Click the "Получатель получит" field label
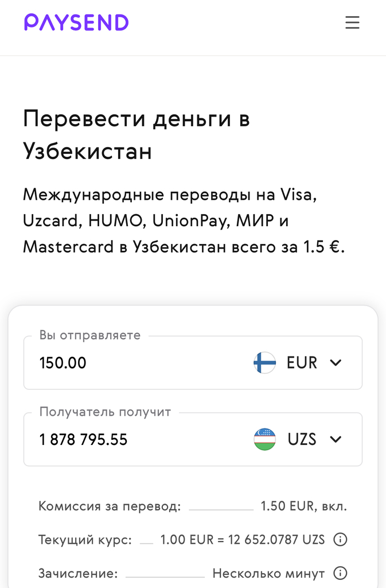 click(x=105, y=412)
